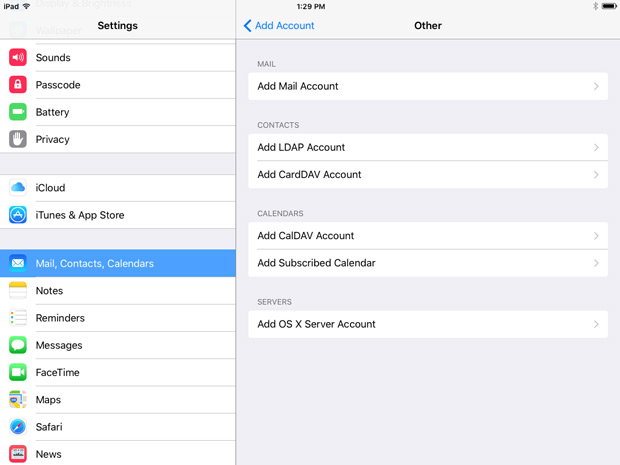Choose Add CardDAV Account
This screenshot has height=465, width=620.
(428, 175)
